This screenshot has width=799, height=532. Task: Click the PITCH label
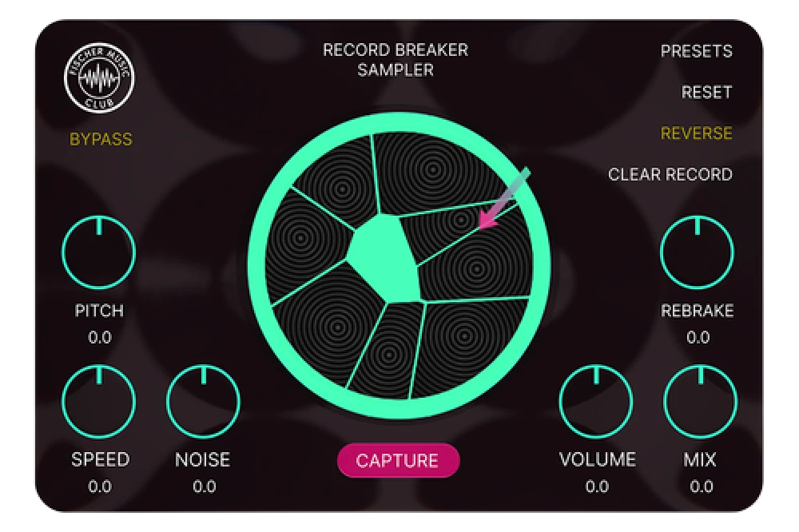point(99,310)
